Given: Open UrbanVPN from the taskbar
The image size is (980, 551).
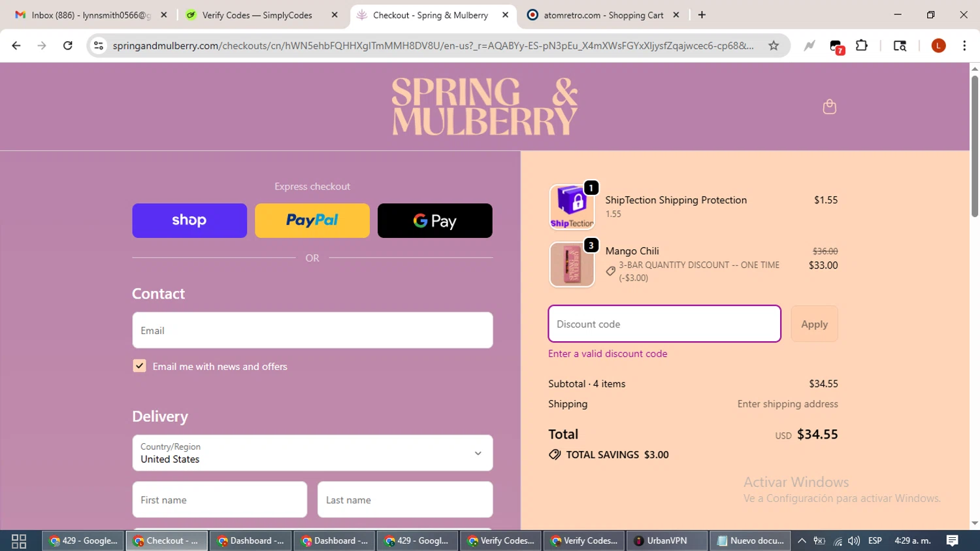Looking at the screenshot, I should 667,541.
